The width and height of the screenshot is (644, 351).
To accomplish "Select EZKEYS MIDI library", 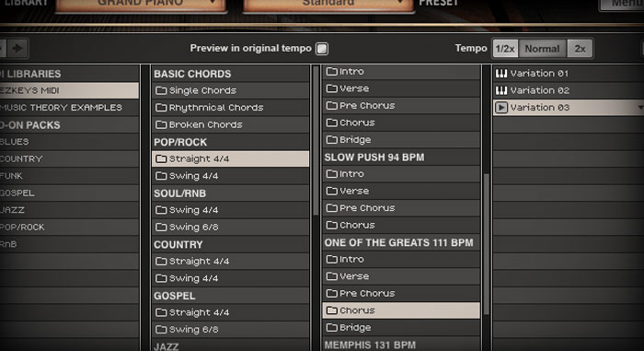I will pyautogui.click(x=69, y=90).
